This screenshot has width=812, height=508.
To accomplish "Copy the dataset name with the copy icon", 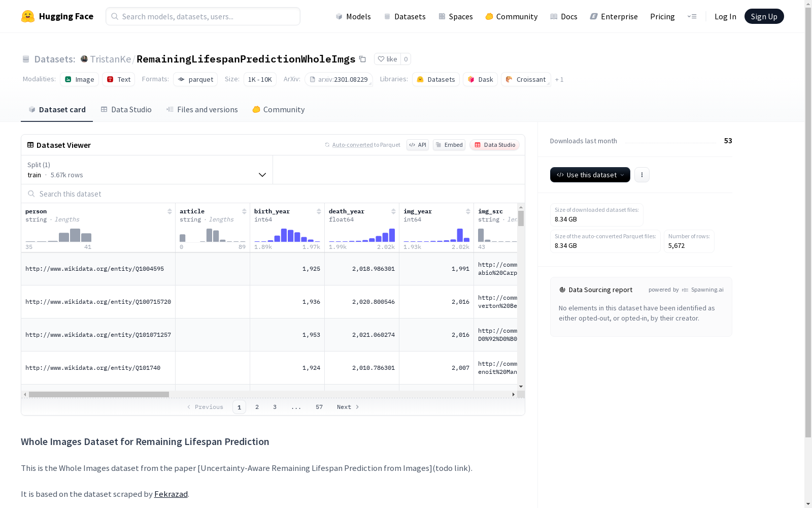I will coord(362,59).
